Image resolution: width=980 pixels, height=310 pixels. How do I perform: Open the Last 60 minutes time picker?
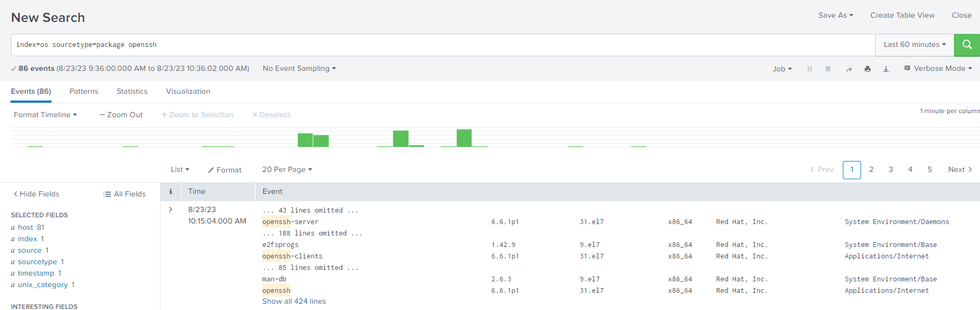tap(914, 45)
